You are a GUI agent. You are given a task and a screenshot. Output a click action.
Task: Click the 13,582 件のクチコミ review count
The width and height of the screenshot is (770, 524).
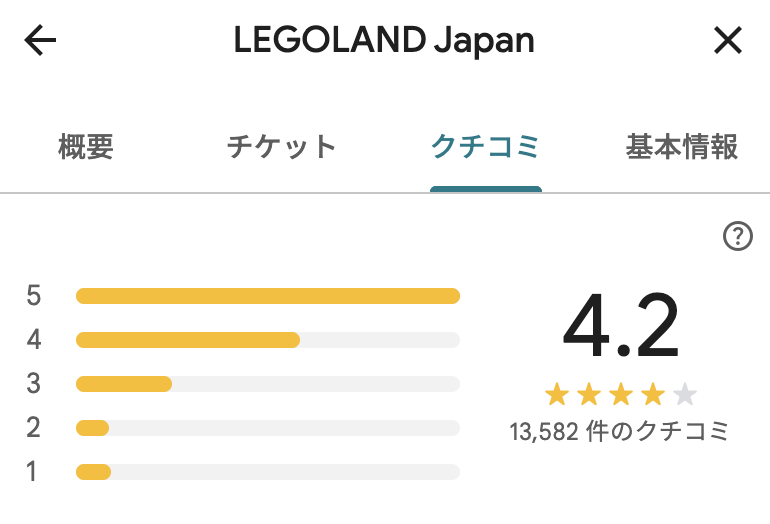point(620,432)
